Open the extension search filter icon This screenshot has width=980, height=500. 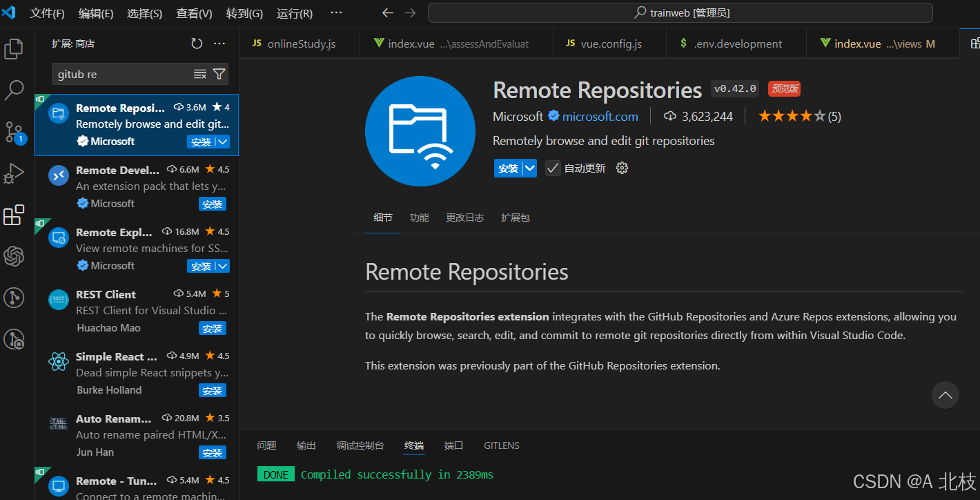click(219, 74)
